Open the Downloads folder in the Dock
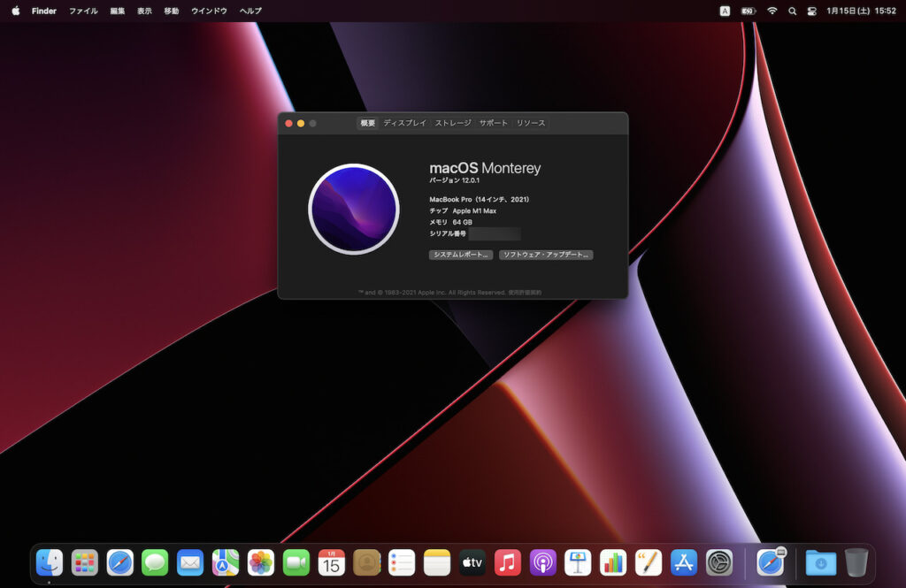This screenshot has width=906, height=588. [x=820, y=562]
